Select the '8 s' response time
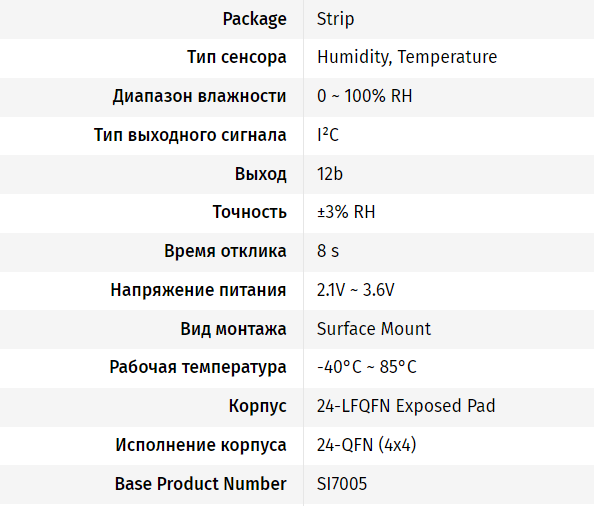Viewport: 594px width, 506px height. pyautogui.click(x=328, y=251)
